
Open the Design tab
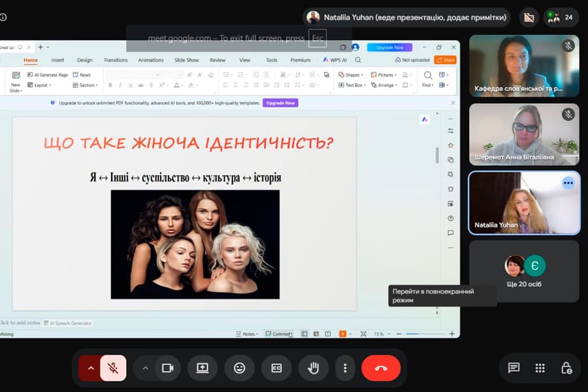pos(85,60)
